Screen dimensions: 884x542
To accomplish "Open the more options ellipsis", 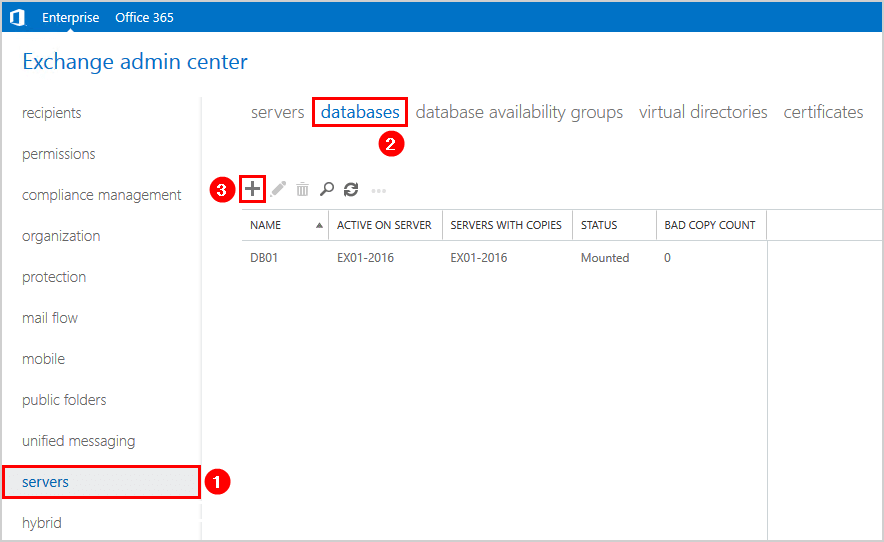I will (x=379, y=191).
